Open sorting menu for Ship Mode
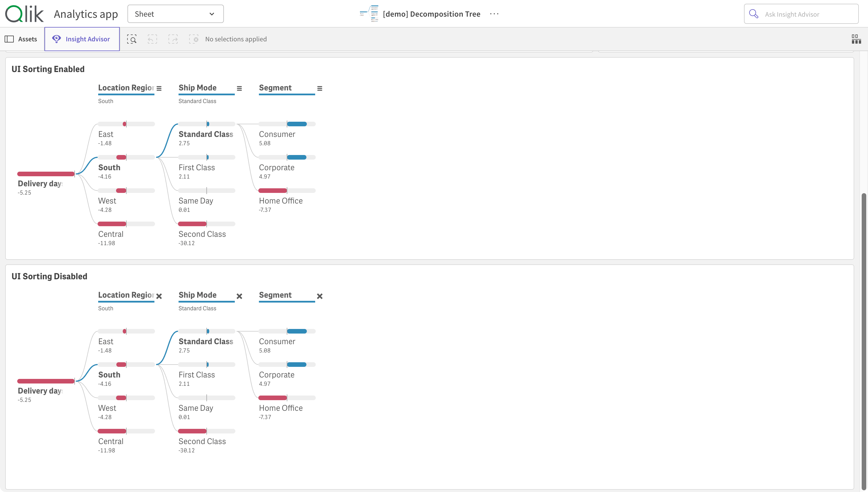The height and width of the screenshot is (492, 868). point(239,88)
